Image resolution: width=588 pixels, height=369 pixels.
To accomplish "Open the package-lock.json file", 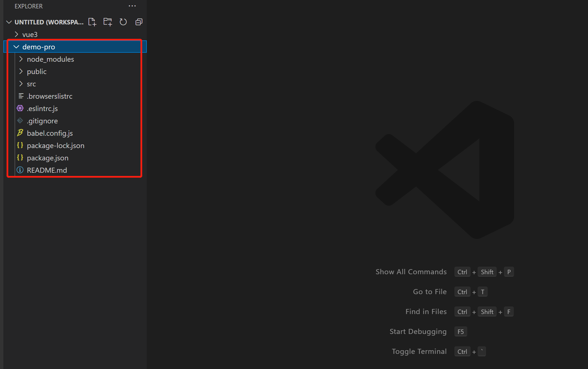I will 55,146.
